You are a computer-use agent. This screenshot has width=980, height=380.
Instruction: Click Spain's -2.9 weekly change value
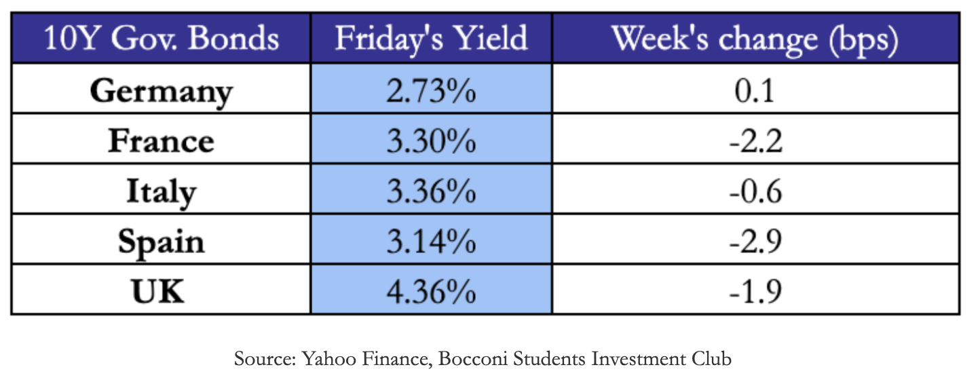click(755, 242)
